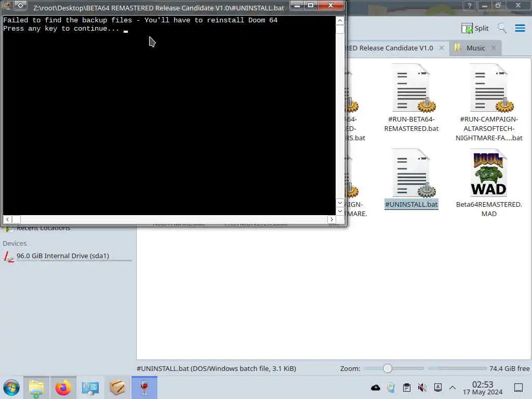The image size is (532, 399).
Task: Open the package box icon in taskbar
Action: point(117,388)
